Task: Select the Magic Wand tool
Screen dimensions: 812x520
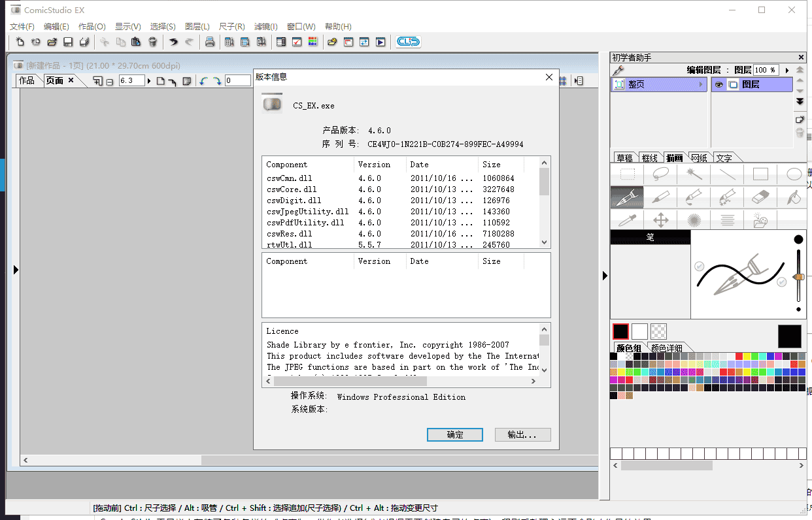Action: 694,173
